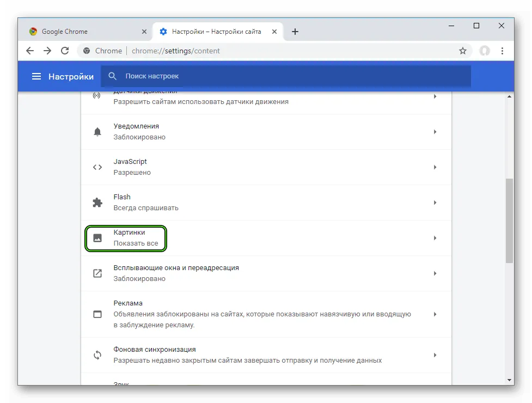
Task: Close the Настройки tab
Action: (274, 32)
